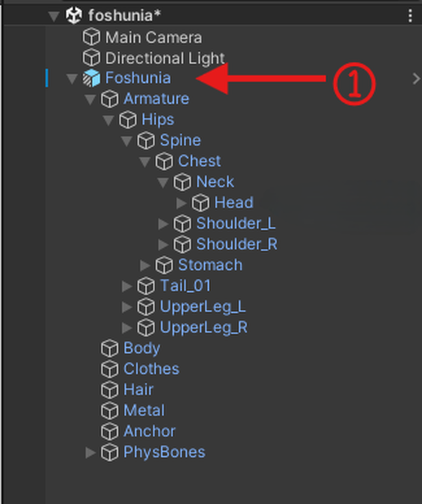Expand the PhysBones object
422x504 pixels.
pyautogui.click(x=90, y=452)
